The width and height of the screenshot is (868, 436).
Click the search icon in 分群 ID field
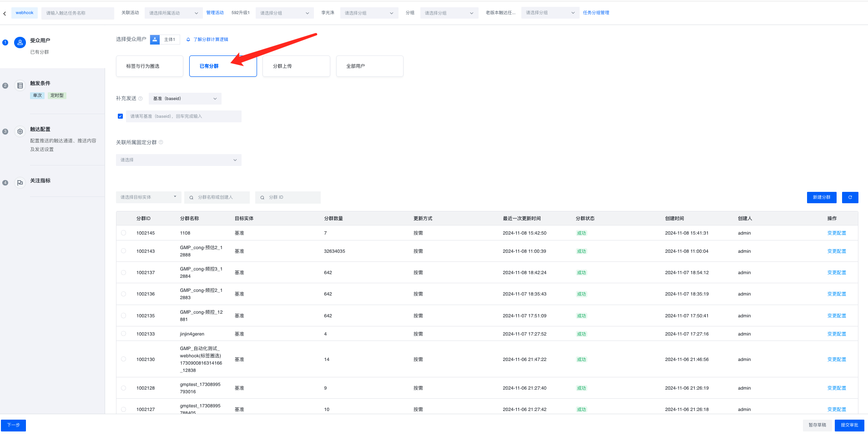[262, 197]
